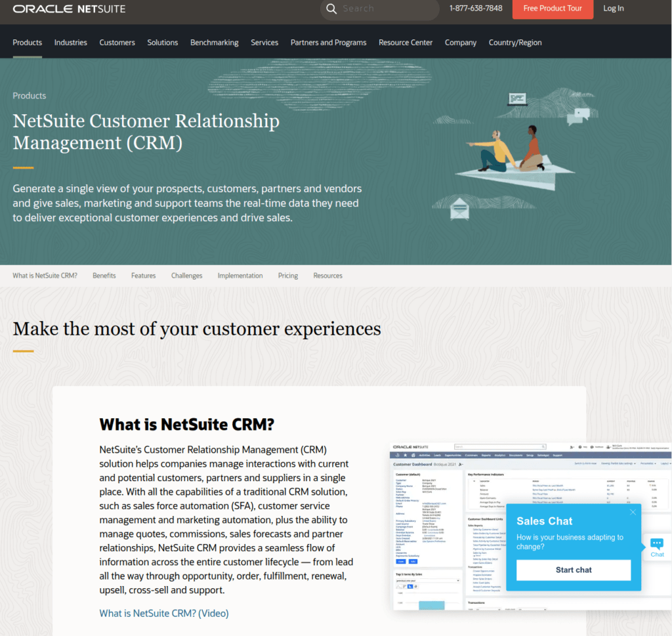Click 'Make the most of your customer experiences' heading
This screenshot has height=636, width=672.
197,329
